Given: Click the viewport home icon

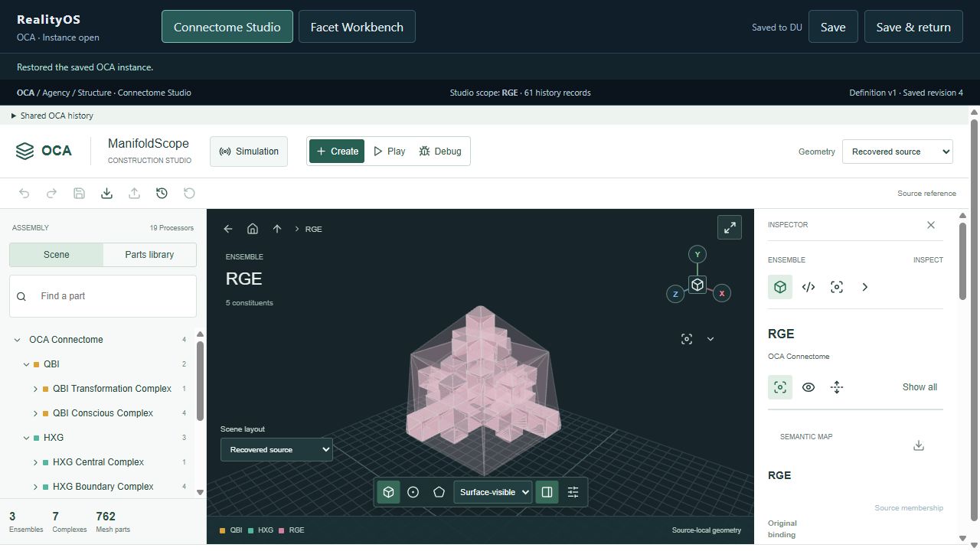Looking at the screenshot, I should pos(253,229).
